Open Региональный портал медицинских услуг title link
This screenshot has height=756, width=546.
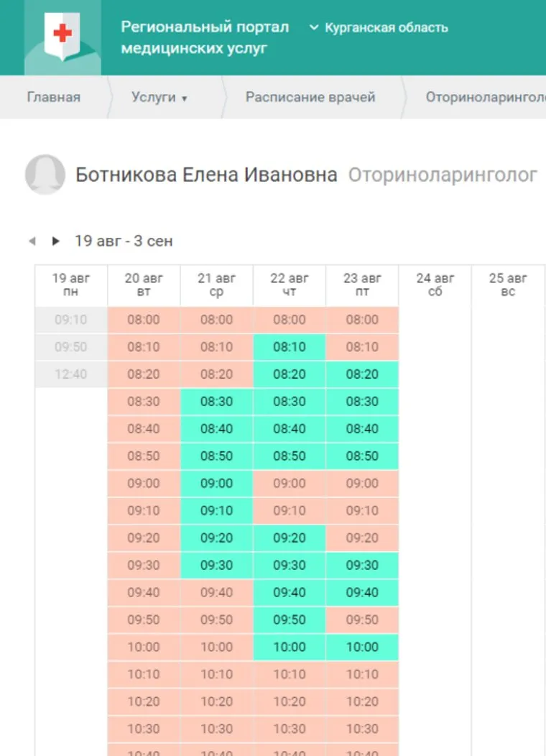click(x=205, y=37)
